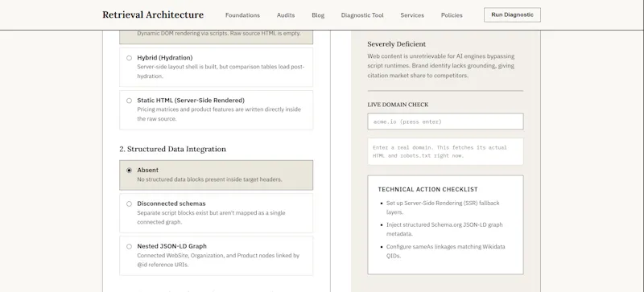Focus the acme.io domain input field
This screenshot has width=644, height=292.
(445, 121)
